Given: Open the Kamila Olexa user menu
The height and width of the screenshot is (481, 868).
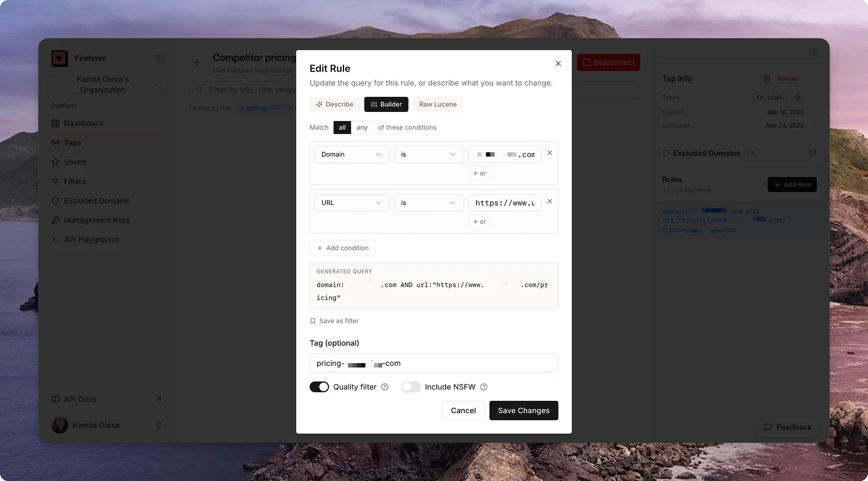Looking at the screenshot, I should [x=108, y=425].
